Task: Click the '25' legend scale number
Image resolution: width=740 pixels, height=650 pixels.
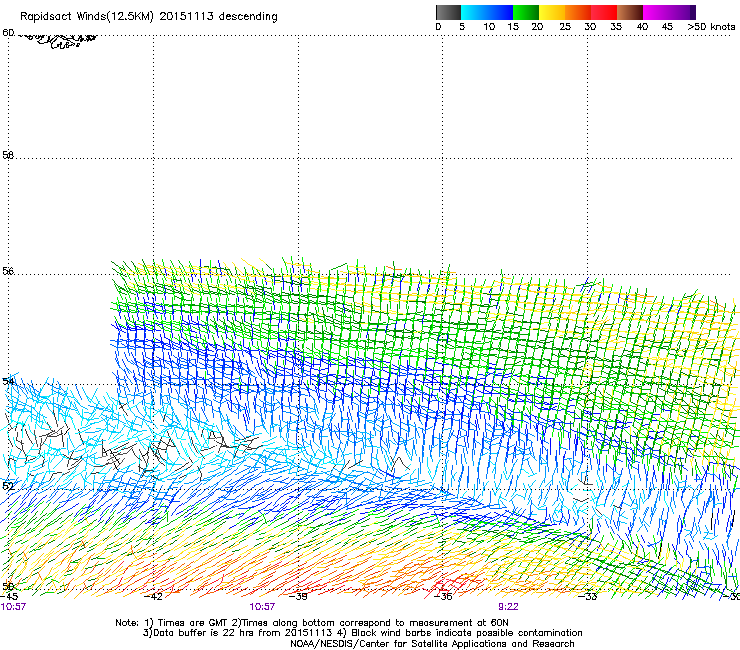Action: coord(565,26)
